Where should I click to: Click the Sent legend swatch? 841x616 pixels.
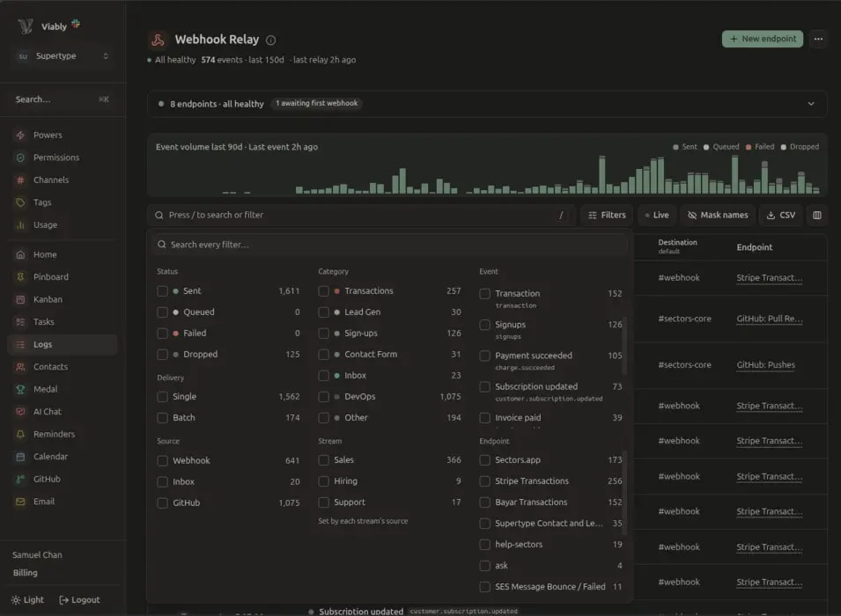(675, 147)
